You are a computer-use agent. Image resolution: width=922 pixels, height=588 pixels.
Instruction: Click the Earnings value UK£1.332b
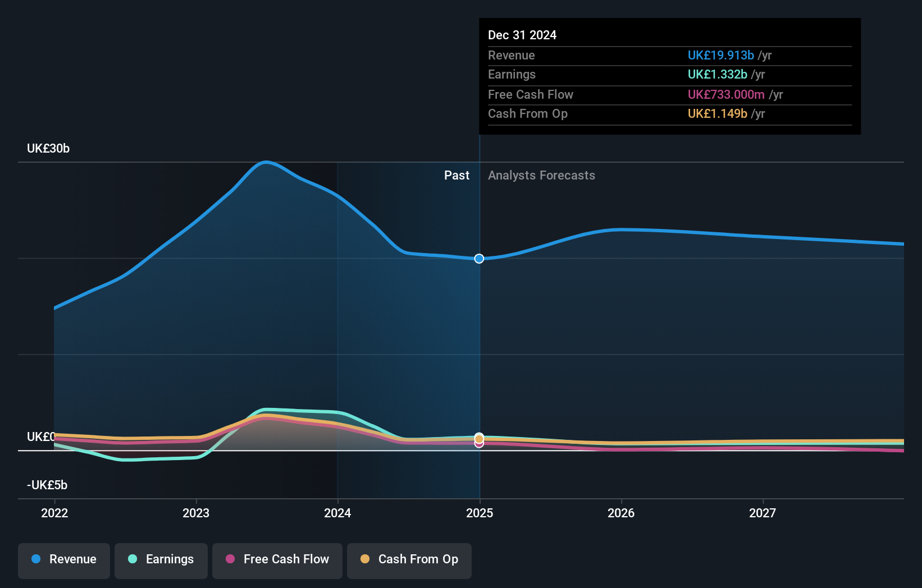click(x=718, y=75)
